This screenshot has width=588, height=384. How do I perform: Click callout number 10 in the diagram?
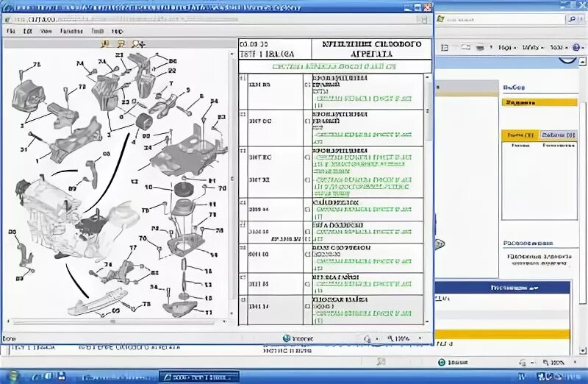148,187
